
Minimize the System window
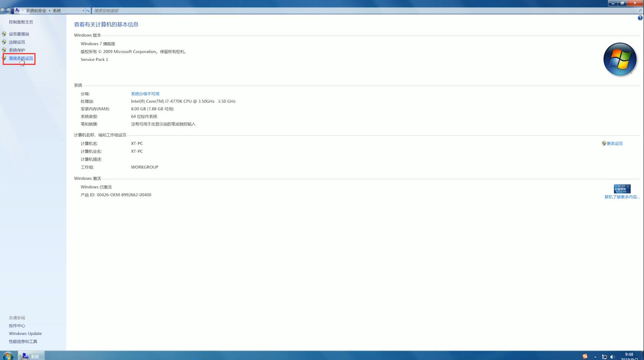(x=613, y=3)
